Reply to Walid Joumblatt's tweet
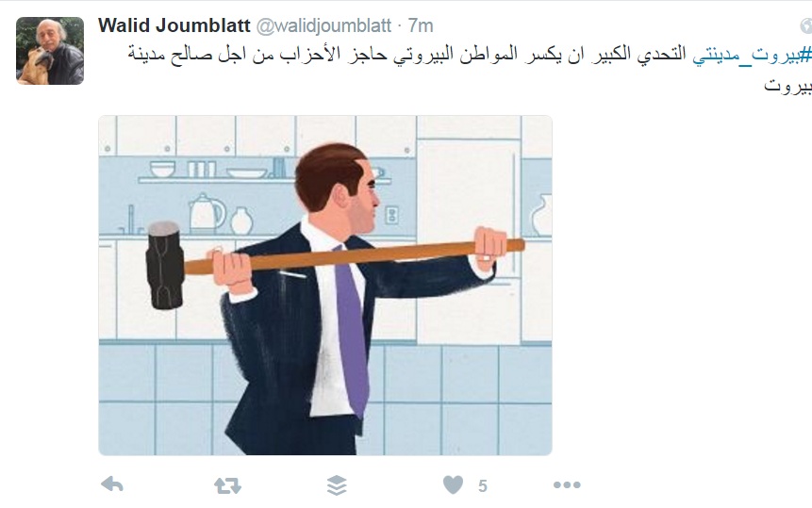 pyautogui.click(x=112, y=484)
